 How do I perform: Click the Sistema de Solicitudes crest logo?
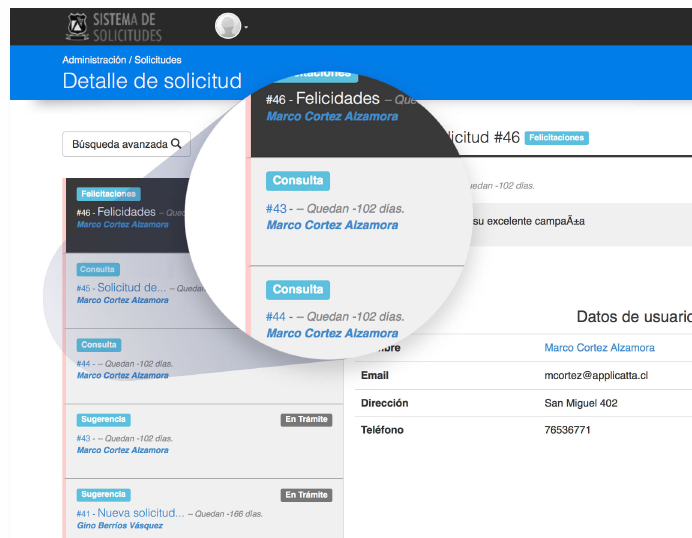pos(77,26)
